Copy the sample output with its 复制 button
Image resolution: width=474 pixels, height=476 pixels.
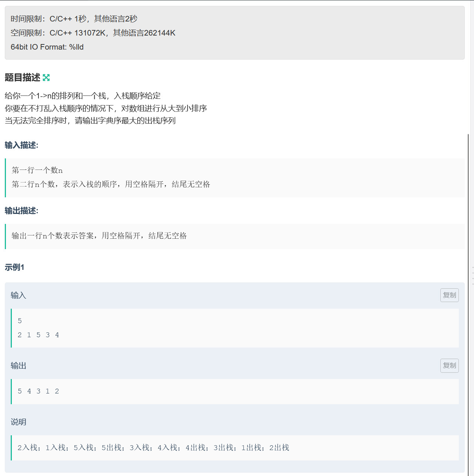pos(450,365)
